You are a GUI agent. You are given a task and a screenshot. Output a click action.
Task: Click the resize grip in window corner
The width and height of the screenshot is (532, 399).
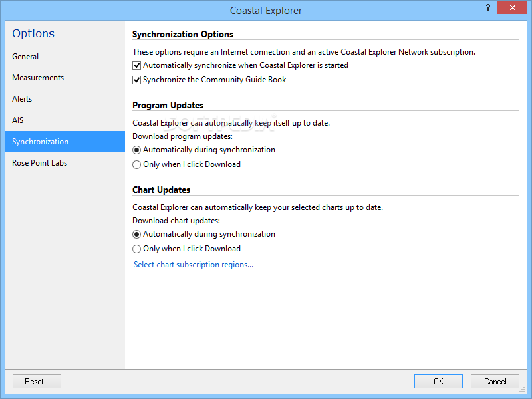point(523,390)
